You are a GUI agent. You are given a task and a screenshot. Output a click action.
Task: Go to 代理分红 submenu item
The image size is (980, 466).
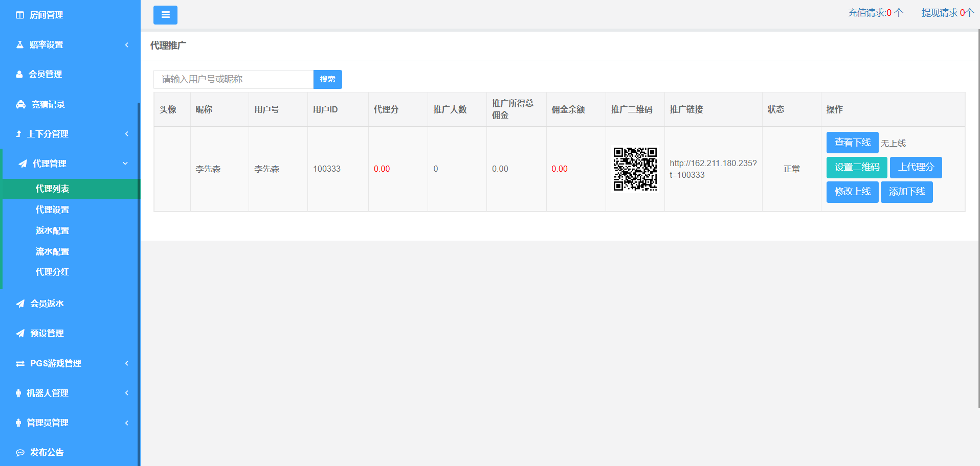(52, 272)
